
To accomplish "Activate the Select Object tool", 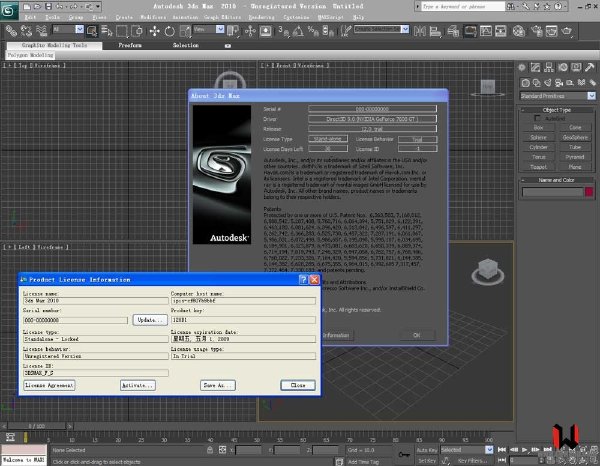I will click(x=92, y=31).
